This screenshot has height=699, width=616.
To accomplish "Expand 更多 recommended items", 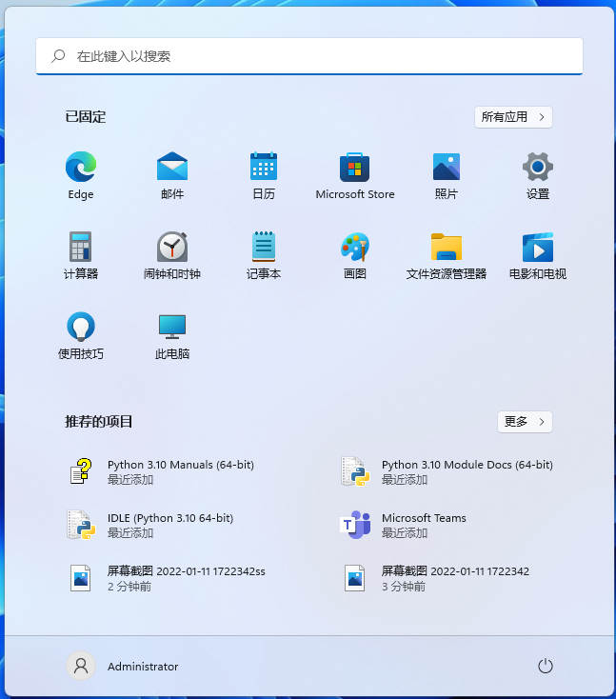I will click(x=525, y=422).
